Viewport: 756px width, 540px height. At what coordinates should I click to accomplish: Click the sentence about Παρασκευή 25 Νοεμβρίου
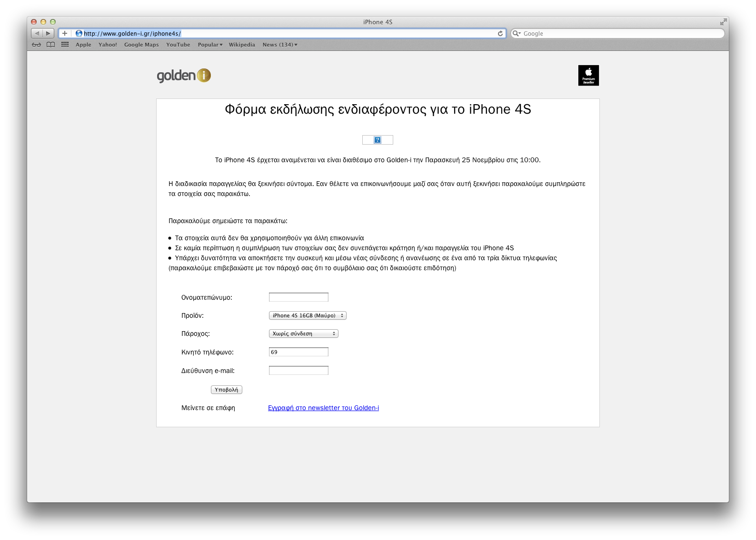point(378,160)
